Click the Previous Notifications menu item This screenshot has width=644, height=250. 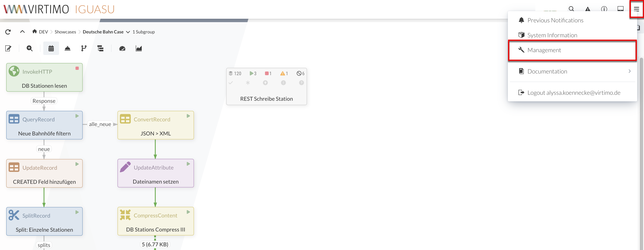click(x=555, y=20)
